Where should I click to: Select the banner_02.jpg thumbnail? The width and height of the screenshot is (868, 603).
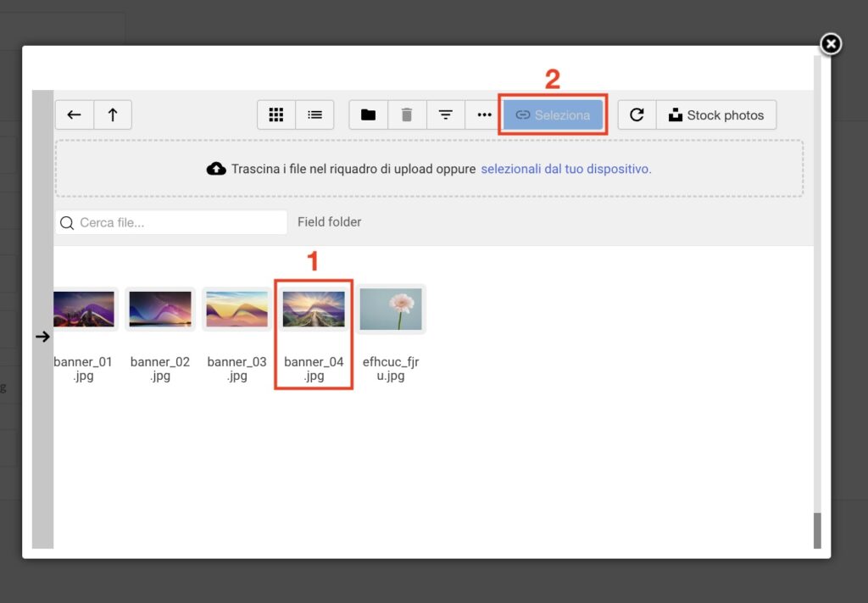160,309
